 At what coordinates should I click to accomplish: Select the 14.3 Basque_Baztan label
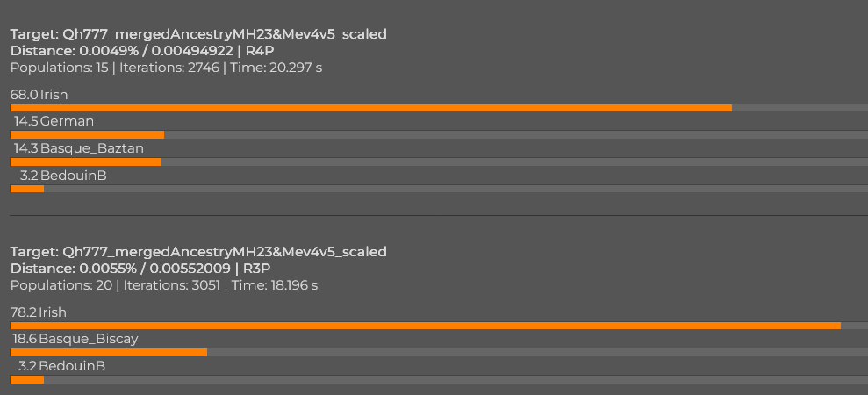79,148
